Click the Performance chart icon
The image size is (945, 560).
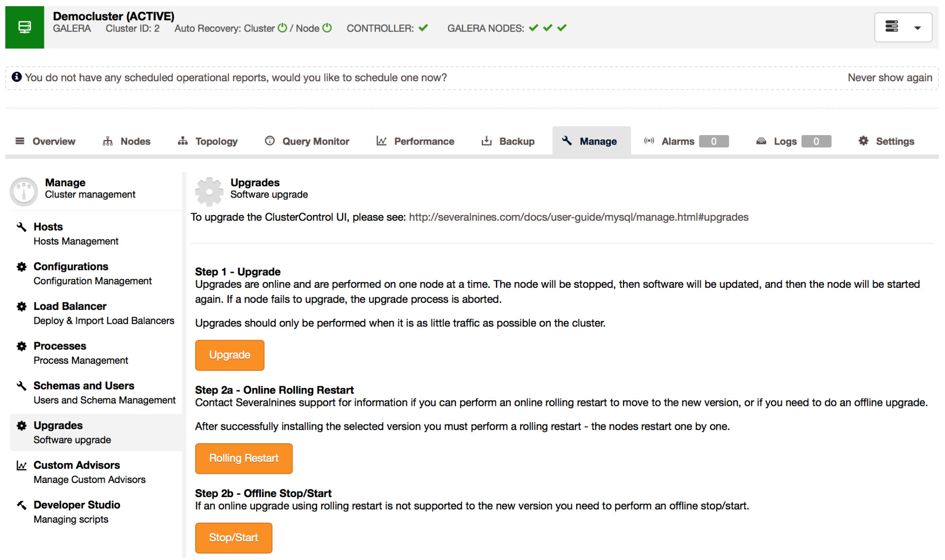pos(381,141)
